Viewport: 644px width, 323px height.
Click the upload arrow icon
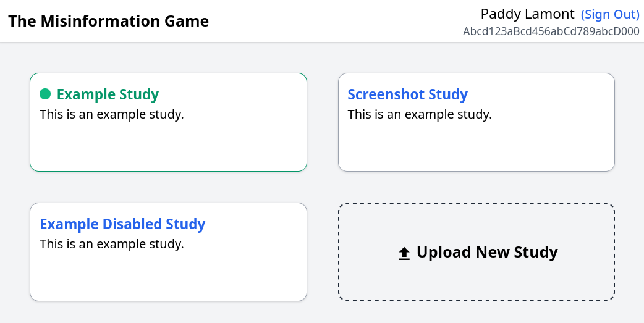point(404,254)
